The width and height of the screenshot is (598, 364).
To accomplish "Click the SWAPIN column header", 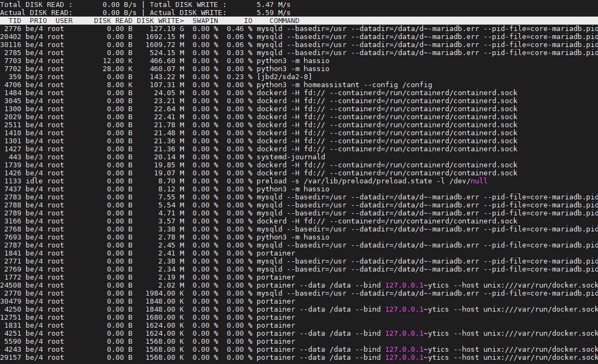I will point(205,21).
